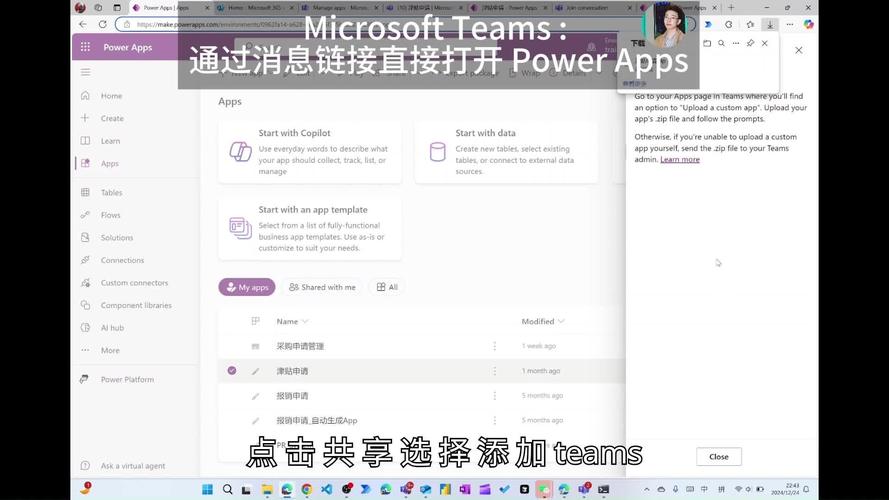
Task: Open a new browser tab
Action: [731, 8]
